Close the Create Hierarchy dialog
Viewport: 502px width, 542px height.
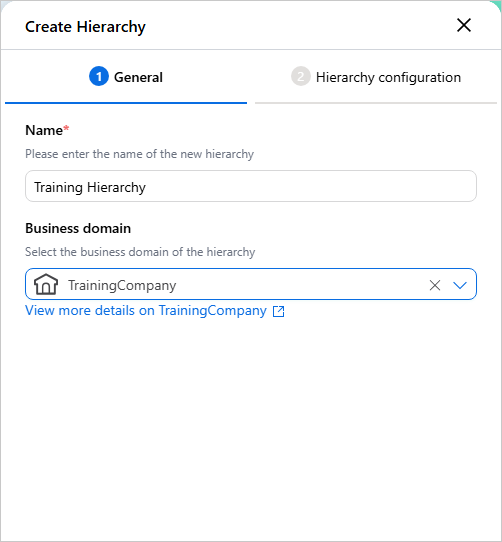[464, 25]
